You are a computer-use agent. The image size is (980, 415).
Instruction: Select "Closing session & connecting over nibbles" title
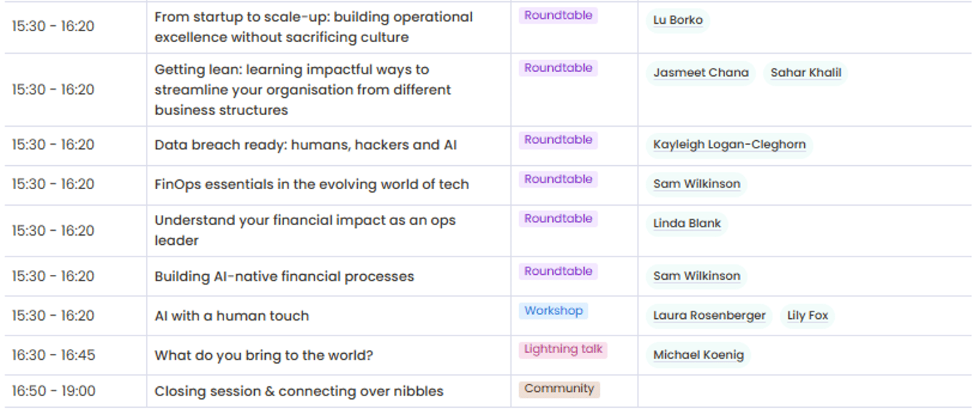point(298,391)
